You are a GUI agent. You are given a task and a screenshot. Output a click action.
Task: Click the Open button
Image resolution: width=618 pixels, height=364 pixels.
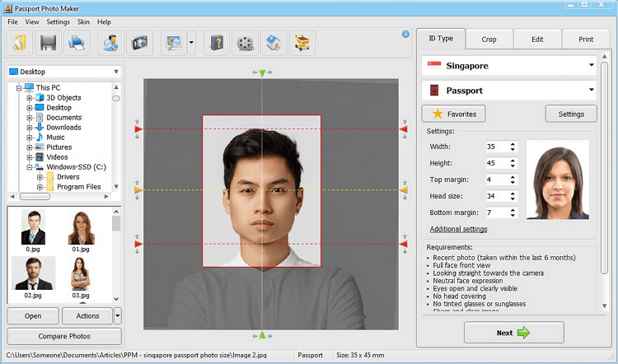point(33,316)
